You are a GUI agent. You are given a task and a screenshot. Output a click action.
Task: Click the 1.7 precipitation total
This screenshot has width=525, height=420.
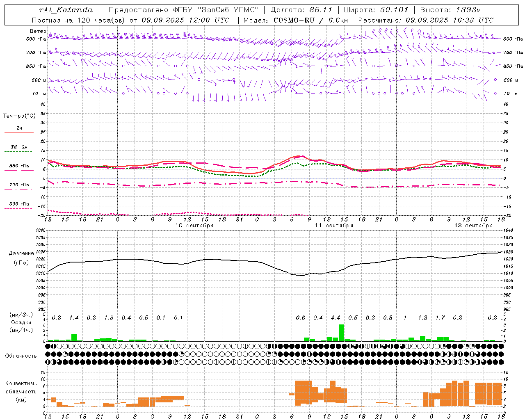click(x=440, y=317)
